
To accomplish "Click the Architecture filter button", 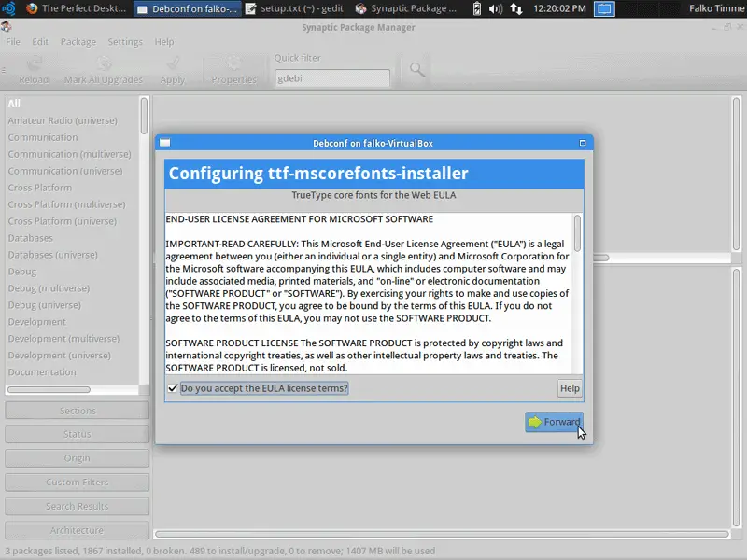I will click(78, 530).
